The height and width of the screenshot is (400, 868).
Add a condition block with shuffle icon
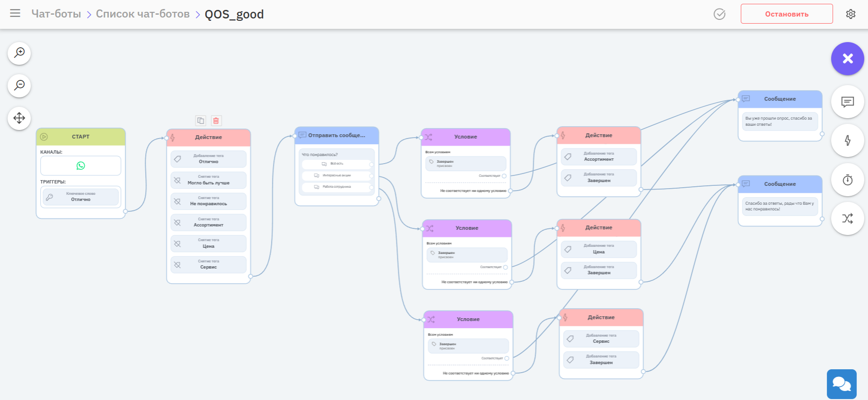click(848, 218)
